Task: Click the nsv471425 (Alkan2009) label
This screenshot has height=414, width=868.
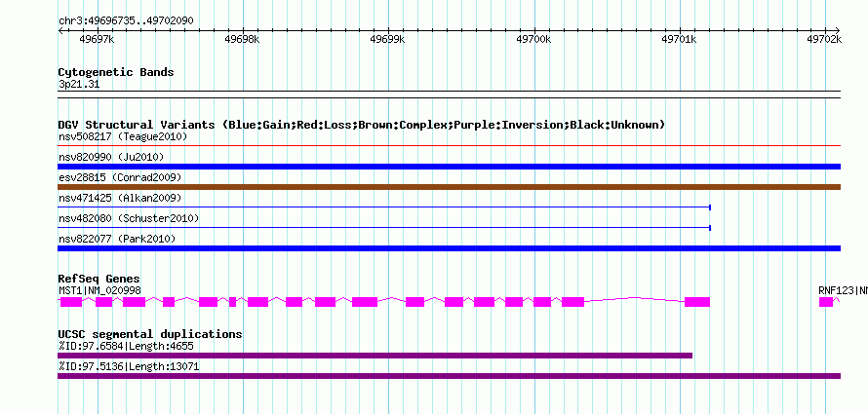Action: click(120, 198)
